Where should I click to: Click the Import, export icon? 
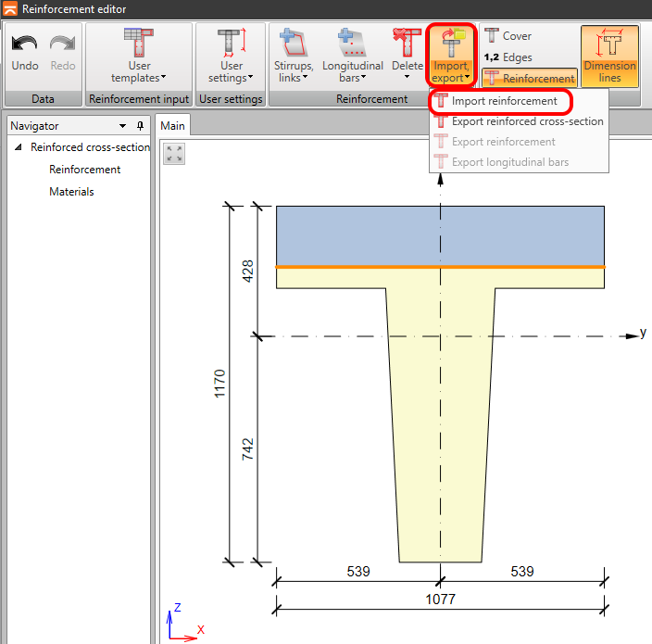(451, 44)
